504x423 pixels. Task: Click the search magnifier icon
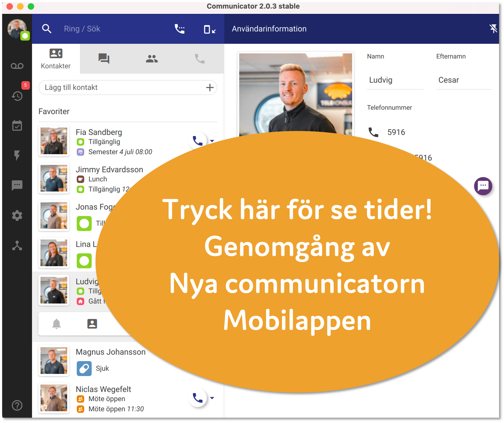click(47, 29)
